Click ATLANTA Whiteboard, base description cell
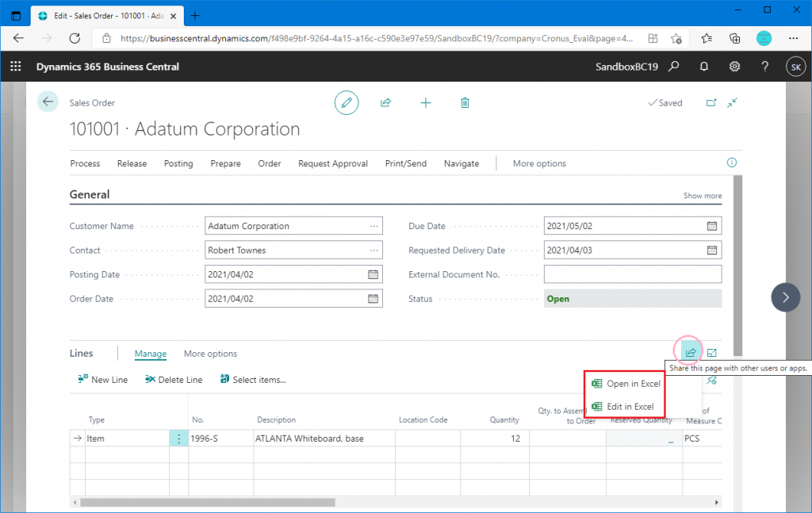 point(324,438)
